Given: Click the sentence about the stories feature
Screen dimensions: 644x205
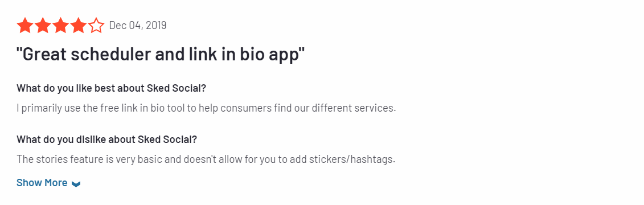Looking at the screenshot, I should click(x=206, y=159).
